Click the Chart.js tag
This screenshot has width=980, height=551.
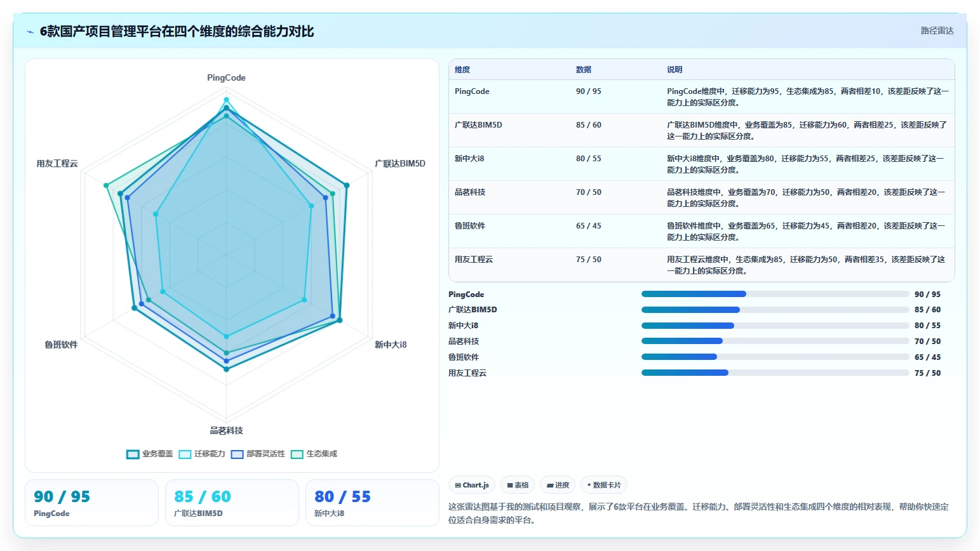click(x=472, y=485)
